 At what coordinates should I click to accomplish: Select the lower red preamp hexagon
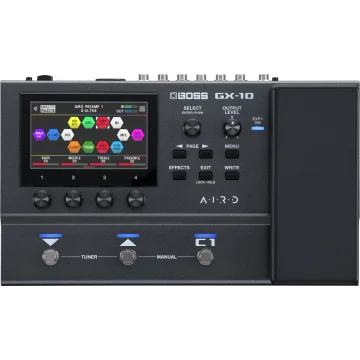(102, 147)
